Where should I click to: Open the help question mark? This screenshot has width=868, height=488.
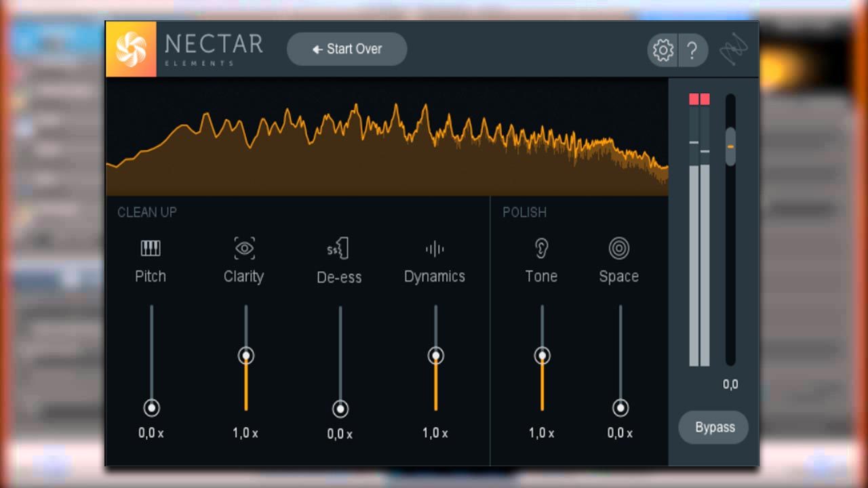pyautogui.click(x=692, y=50)
